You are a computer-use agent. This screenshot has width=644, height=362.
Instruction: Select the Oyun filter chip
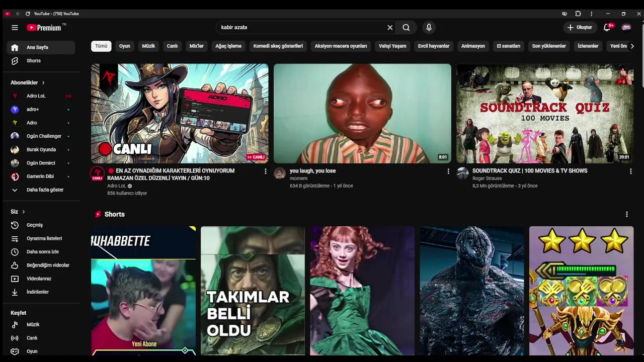coord(125,46)
